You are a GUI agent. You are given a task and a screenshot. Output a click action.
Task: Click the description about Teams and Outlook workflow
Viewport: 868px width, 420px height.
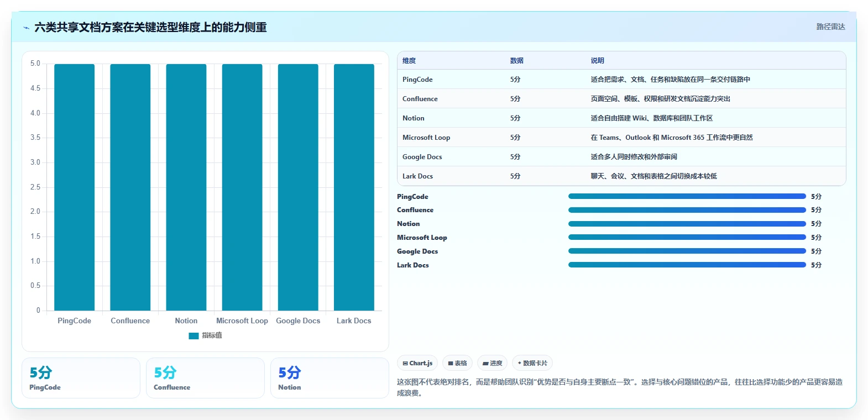click(671, 138)
